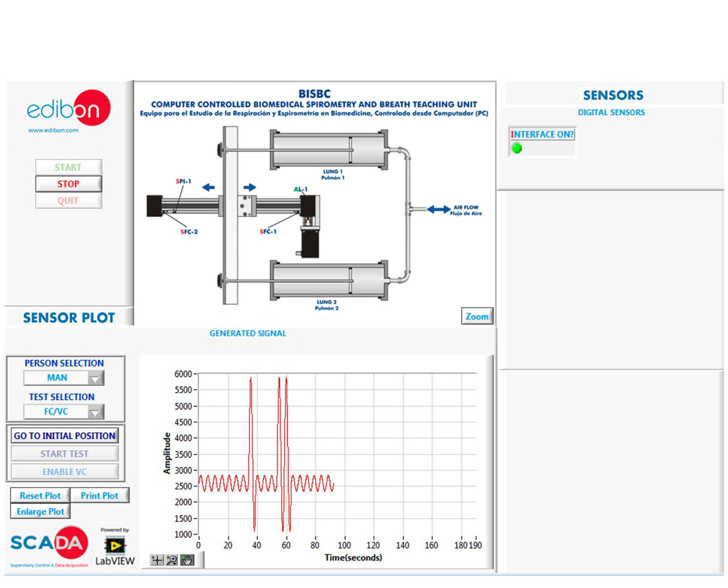728x588 pixels.
Task: Choose the hand pan tool below the plot
Action: [187, 560]
